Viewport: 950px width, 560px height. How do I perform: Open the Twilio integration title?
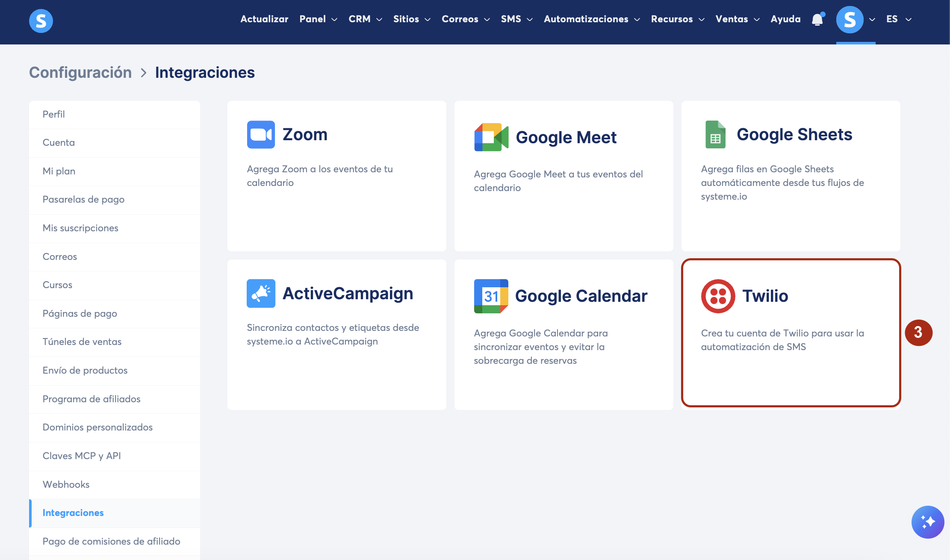[765, 296]
